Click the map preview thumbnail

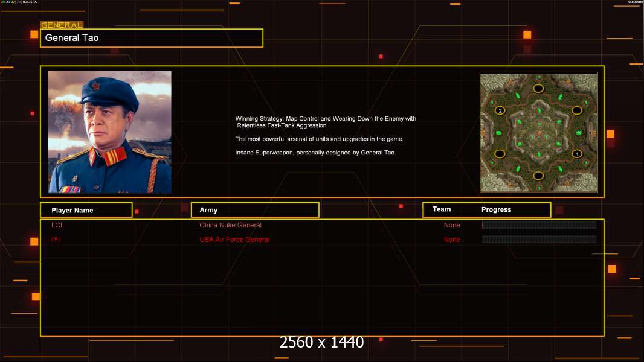pyautogui.click(x=538, y=132)
